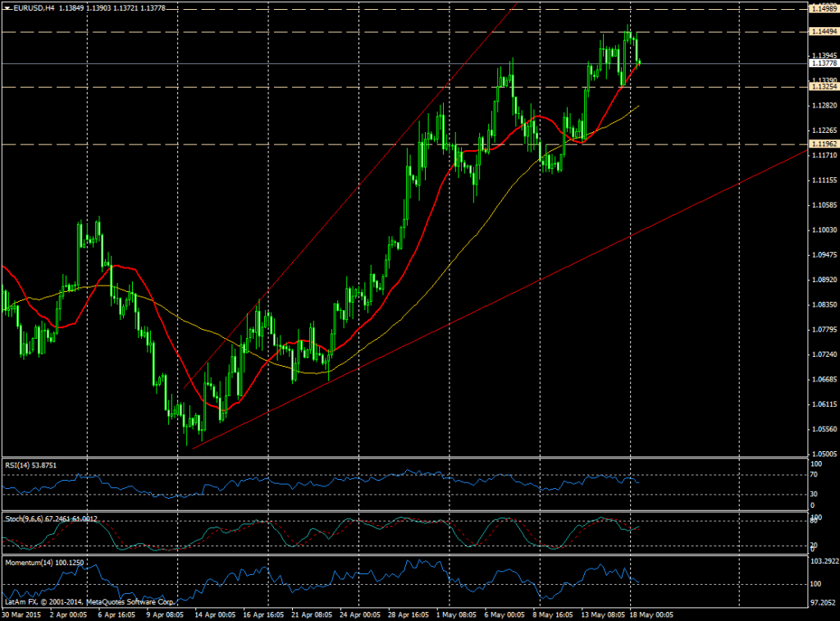This screenshot has height=621, width=840.
Task: Click the 103.2922 Momentum scale value
Action: click(822, 561)
